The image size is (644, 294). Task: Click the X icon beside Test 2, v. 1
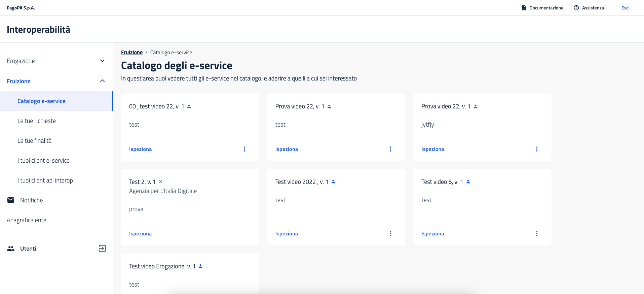pos(161,182)
